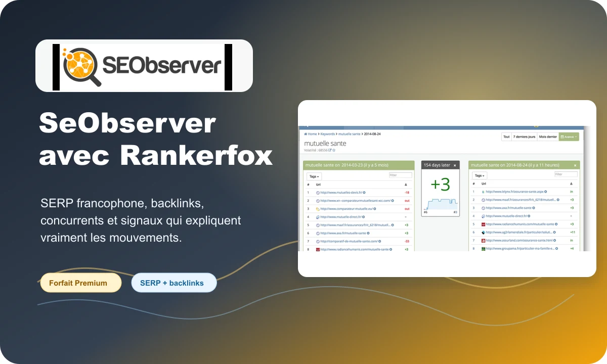This screenshot has width=607, height=364.
Task: Click the info icon after assurland.com
Action: point(555,241)
